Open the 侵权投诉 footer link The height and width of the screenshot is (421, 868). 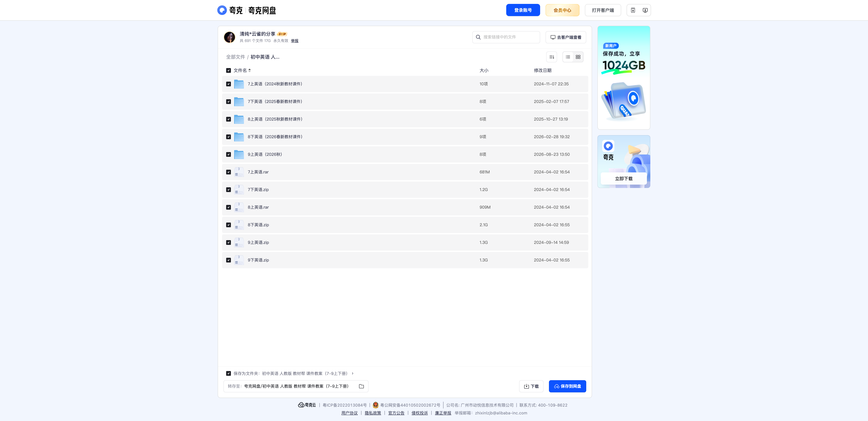point(420,413)
